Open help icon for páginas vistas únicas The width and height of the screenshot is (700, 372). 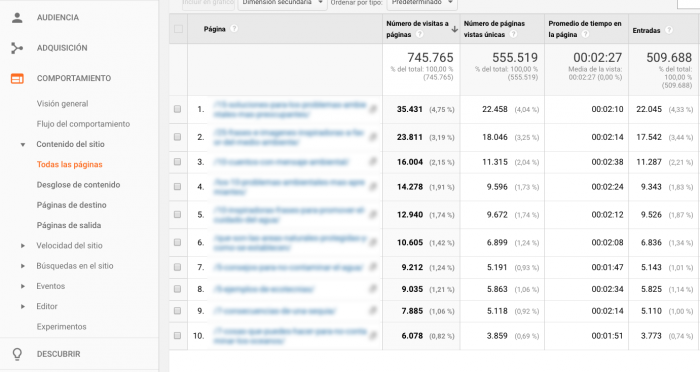[x=513, y=34]
